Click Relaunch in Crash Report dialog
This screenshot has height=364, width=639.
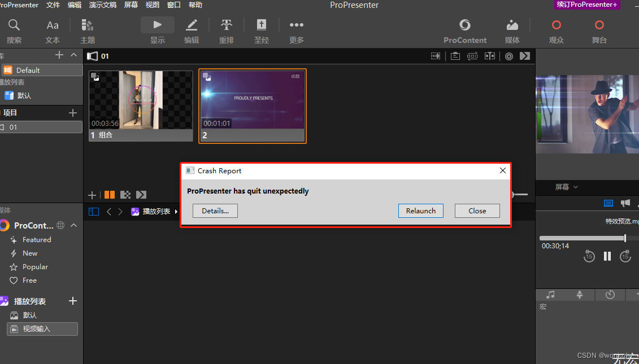tap(421, 211)
